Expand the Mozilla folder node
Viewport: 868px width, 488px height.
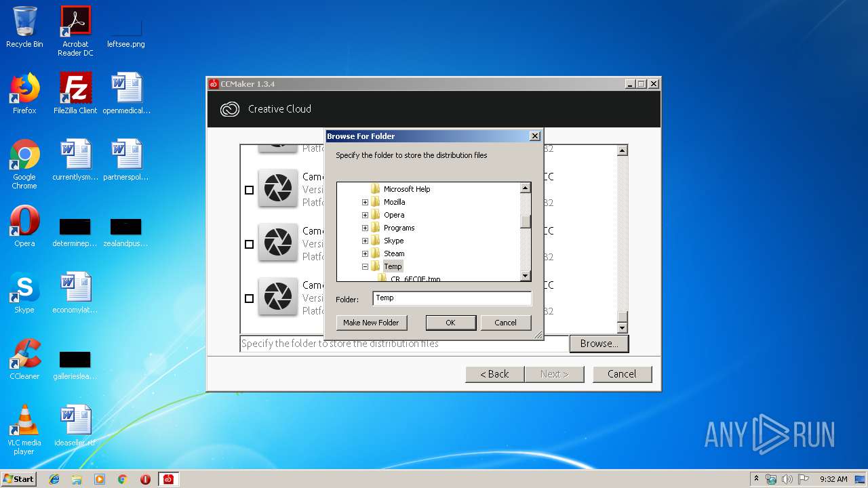point(365,202)
